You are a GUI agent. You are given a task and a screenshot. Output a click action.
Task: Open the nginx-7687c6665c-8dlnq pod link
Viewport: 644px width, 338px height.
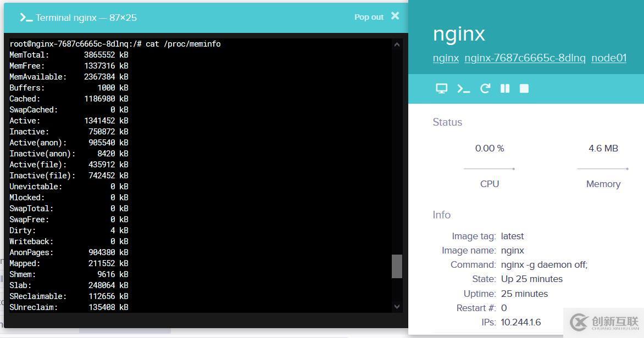click(525, 58)
